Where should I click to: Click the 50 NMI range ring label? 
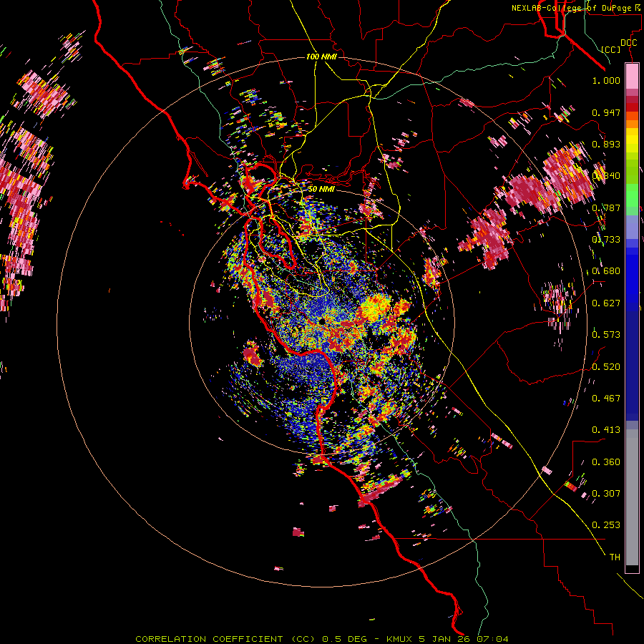(x=321, y=189)
